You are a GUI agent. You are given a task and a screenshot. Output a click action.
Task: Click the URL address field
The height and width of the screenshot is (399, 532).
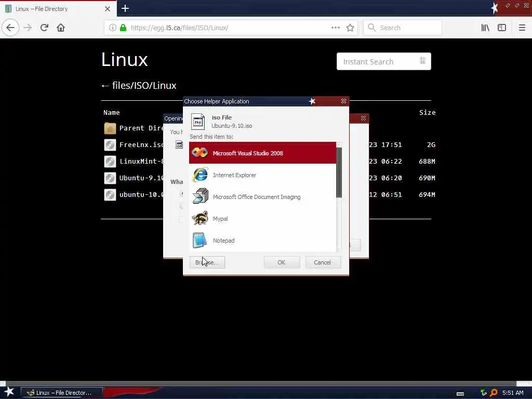point(230,28)
